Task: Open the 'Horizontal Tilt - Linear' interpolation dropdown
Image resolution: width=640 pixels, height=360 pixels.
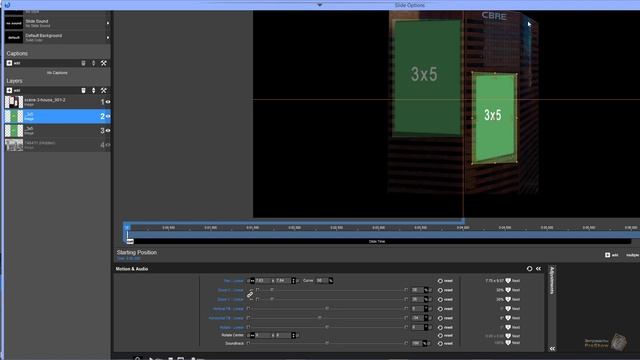Action: (226, 318)
